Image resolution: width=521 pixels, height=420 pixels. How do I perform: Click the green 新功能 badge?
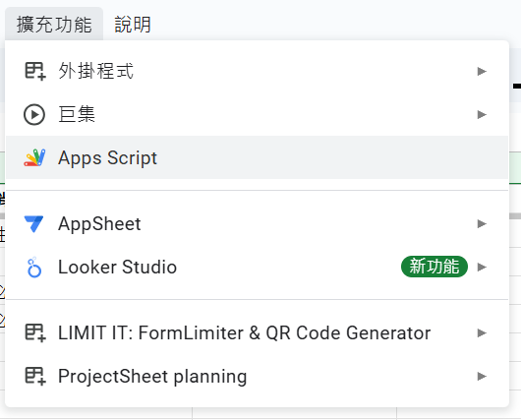(x=434, y=267)
